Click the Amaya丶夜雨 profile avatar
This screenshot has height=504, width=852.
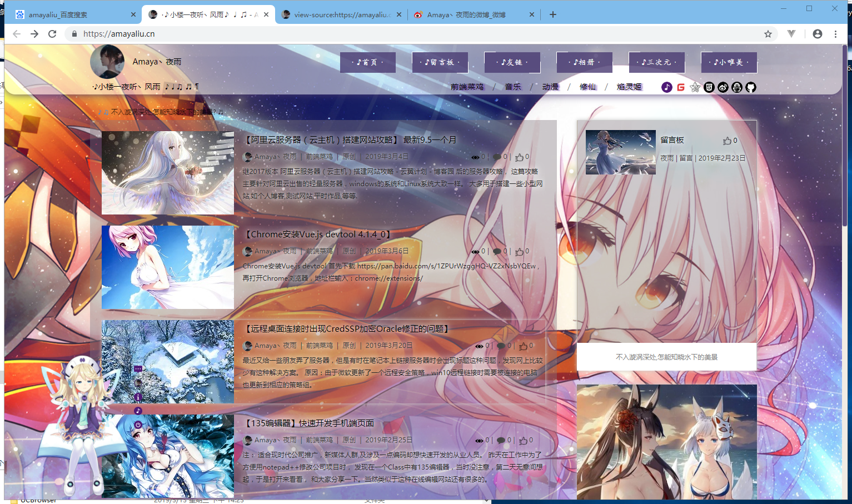click(x=107, y=62)
